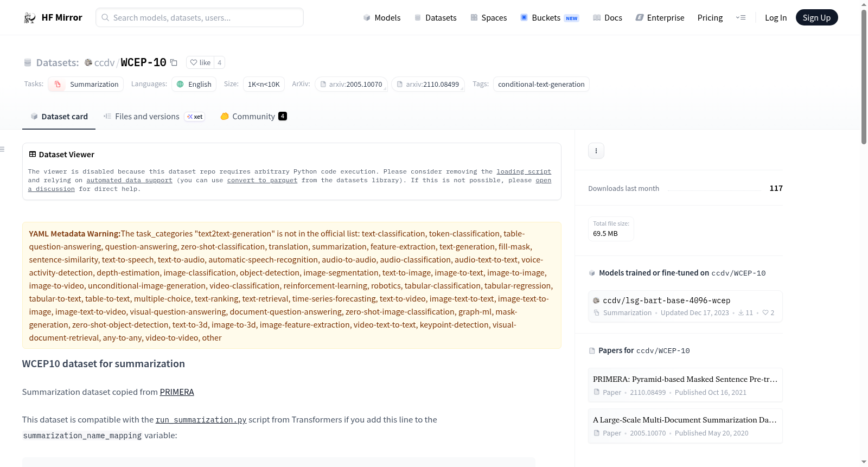Open the PRIMERA link

[x=177, y=392]
